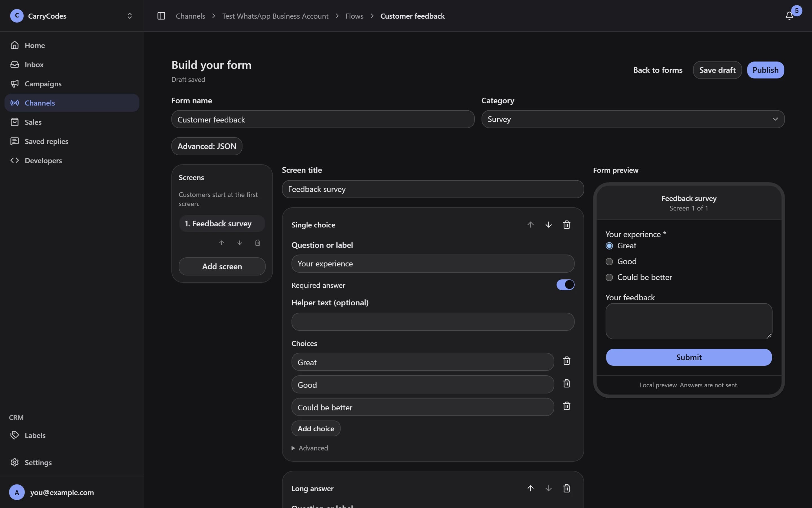Toggle the sidebar panel icon
This screenshot has height=508, width=812.
161,16
